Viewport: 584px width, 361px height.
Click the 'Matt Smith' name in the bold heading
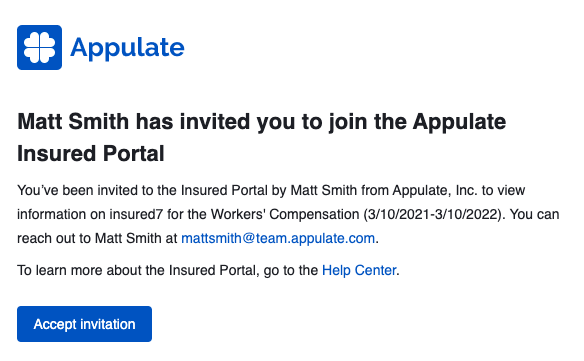(73, 121)
